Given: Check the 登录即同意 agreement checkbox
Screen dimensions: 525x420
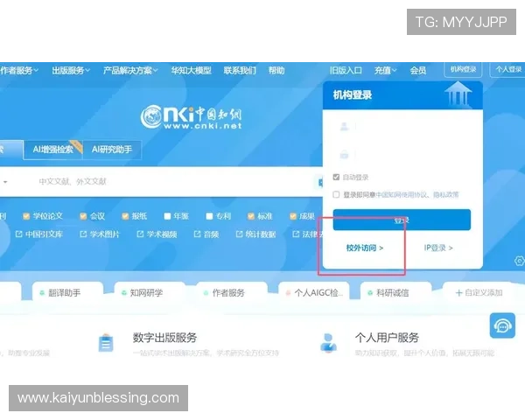Looking at the screenshot, I should click(336, 194).
